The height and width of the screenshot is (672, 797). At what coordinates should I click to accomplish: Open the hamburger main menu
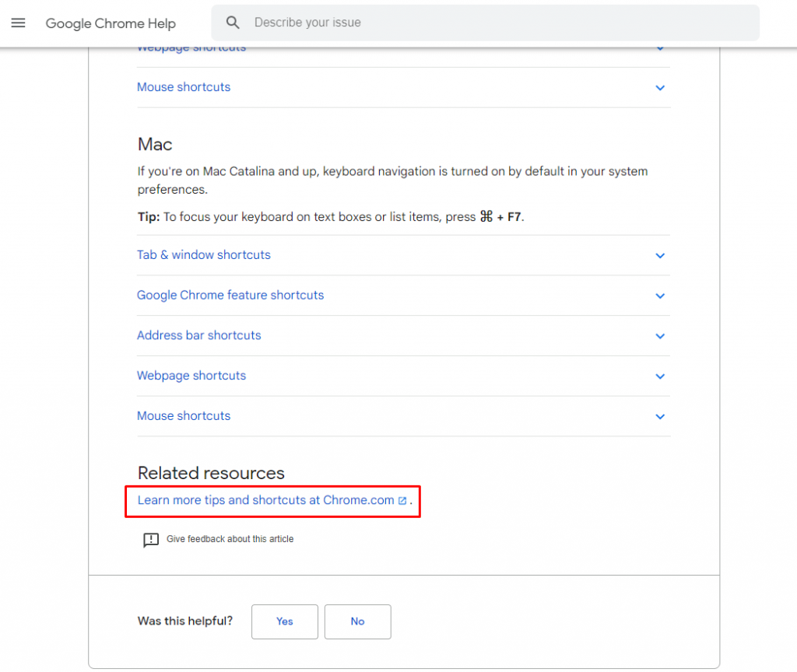(x=19, y=23)
